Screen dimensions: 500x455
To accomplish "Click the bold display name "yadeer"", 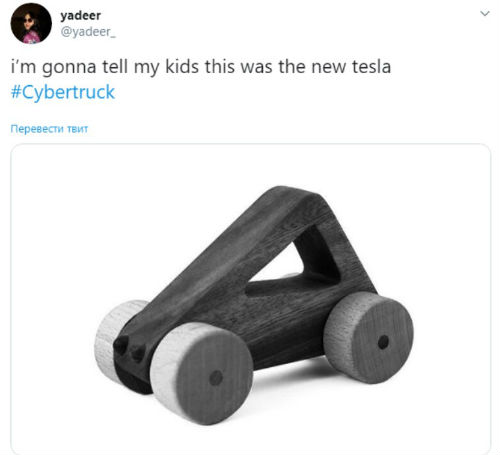I will (x=80, y=15).
